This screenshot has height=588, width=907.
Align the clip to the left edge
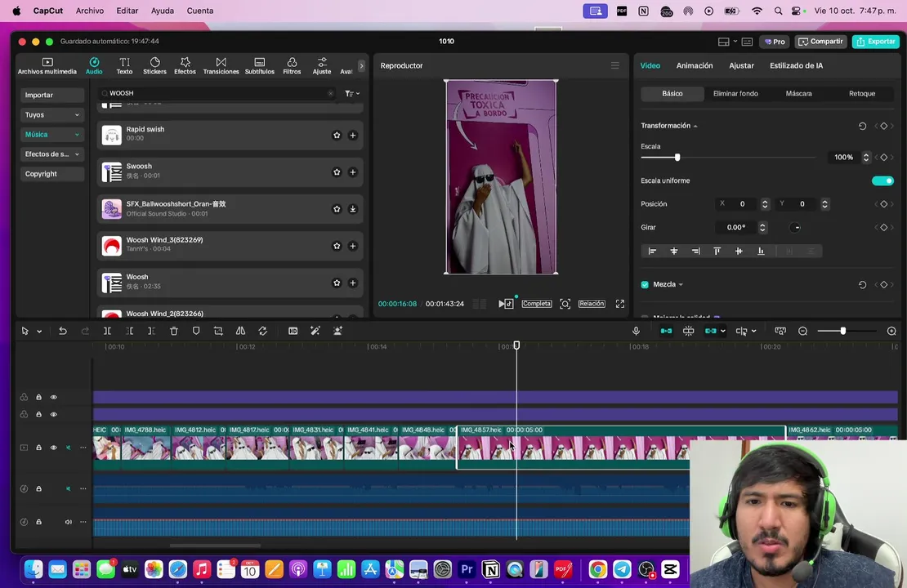(x=652, y=251)
